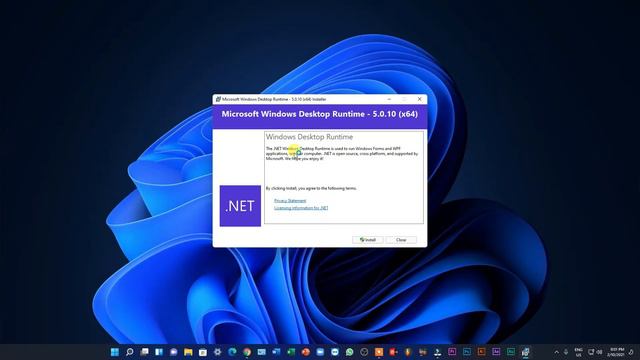Image resolution: width=640 pixels, height=360 pixels.
Task: Launch Google Chrome from the taskbar
Action: pyautogui.click(x=247, y=352)
